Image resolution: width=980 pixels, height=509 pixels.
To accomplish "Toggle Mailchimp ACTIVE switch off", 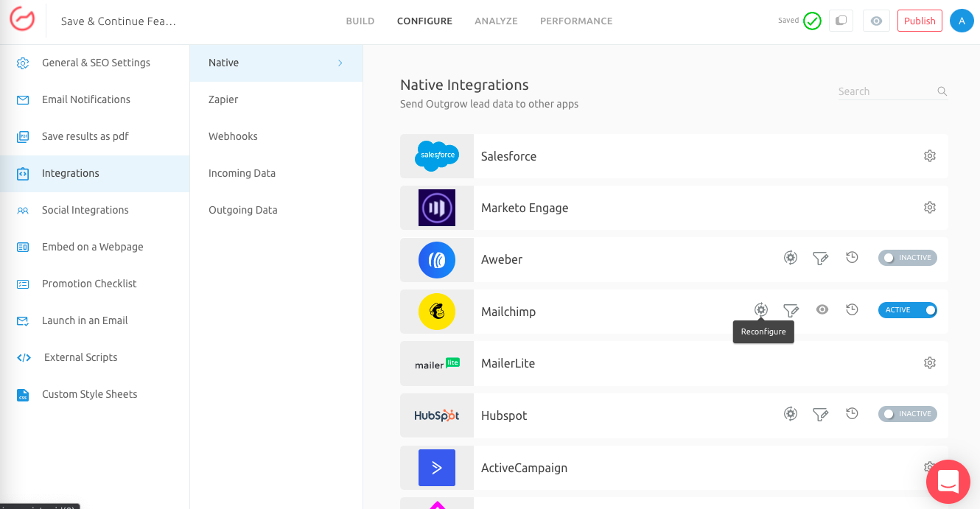I will click(908, 310).
